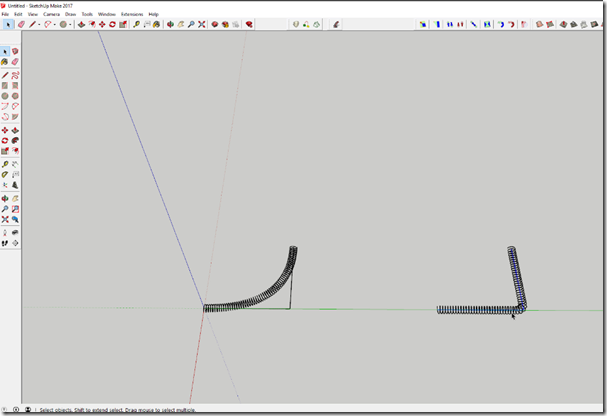607x416 pixels.
Task: Click the status bar hint text
Action: (x=118, y=410)
